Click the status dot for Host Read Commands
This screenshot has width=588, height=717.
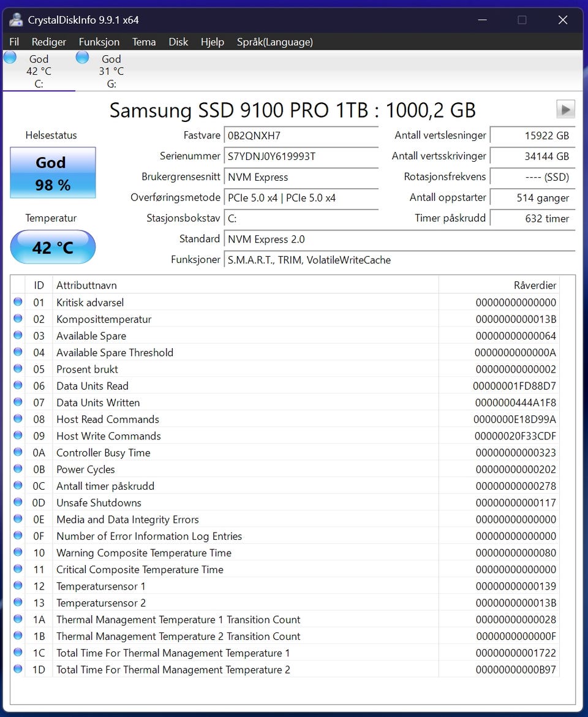[x=18, y=419]
